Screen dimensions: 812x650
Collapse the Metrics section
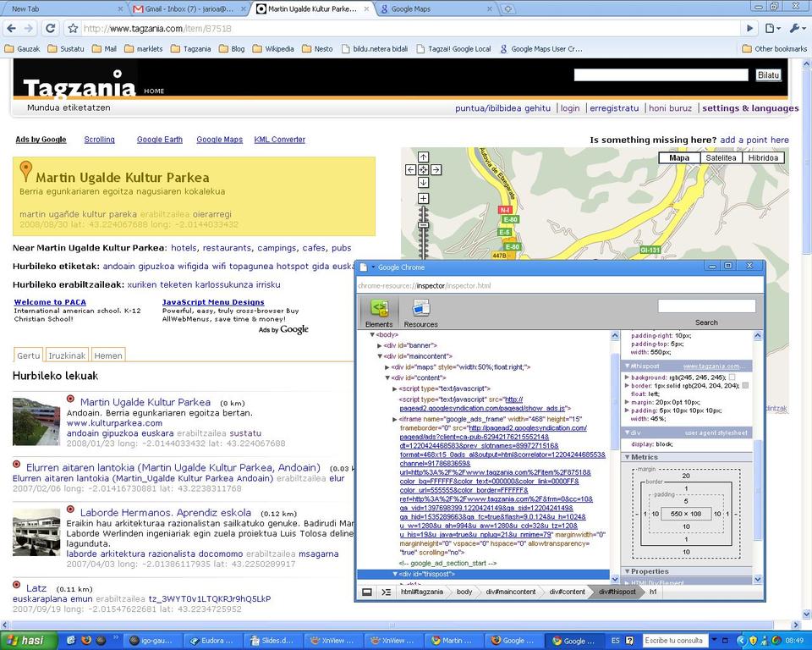point(627,457)
